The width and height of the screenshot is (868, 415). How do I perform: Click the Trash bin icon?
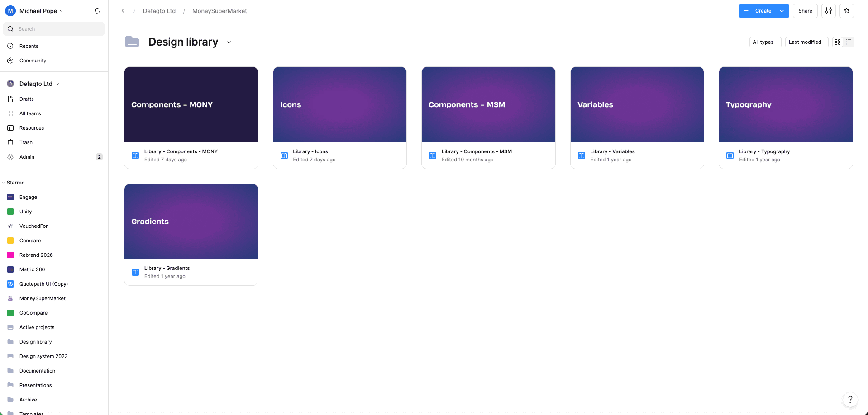pyautogui.click(x=10, y=142)
